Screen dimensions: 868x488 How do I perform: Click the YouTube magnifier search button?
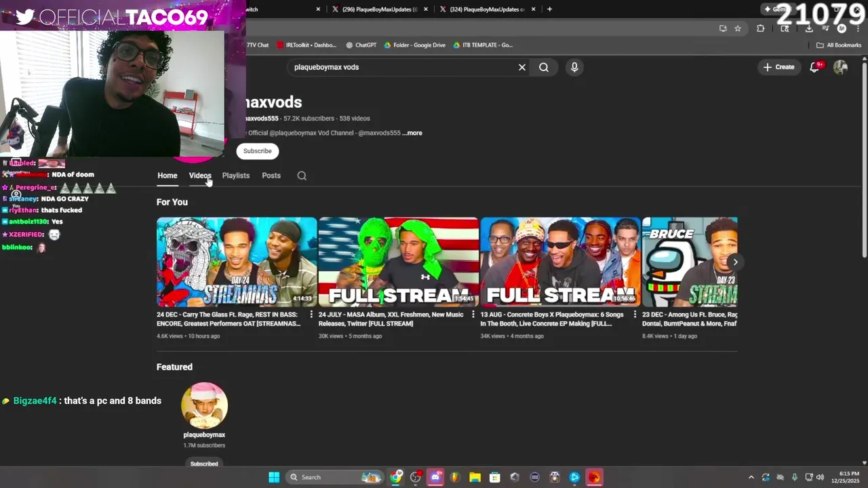coord(544,67)
